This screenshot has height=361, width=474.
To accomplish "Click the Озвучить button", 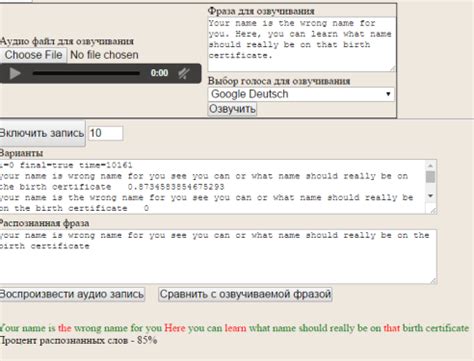I will click(x=232, y=109).
